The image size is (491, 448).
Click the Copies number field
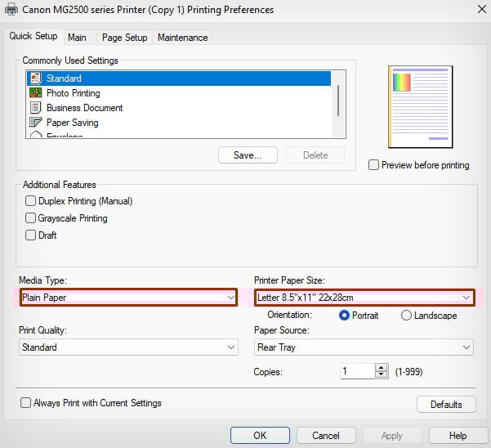pyautogui.click(x=358, y=371)
